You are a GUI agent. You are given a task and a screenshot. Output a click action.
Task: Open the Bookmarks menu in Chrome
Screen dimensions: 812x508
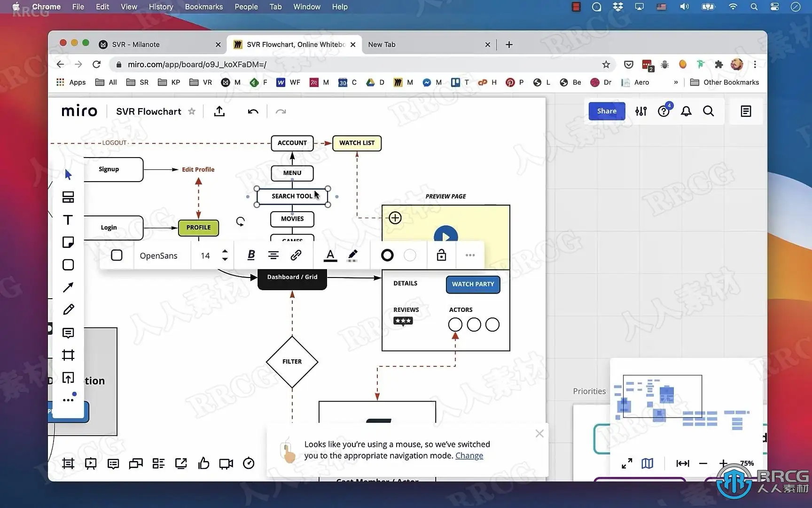(203, 7)
